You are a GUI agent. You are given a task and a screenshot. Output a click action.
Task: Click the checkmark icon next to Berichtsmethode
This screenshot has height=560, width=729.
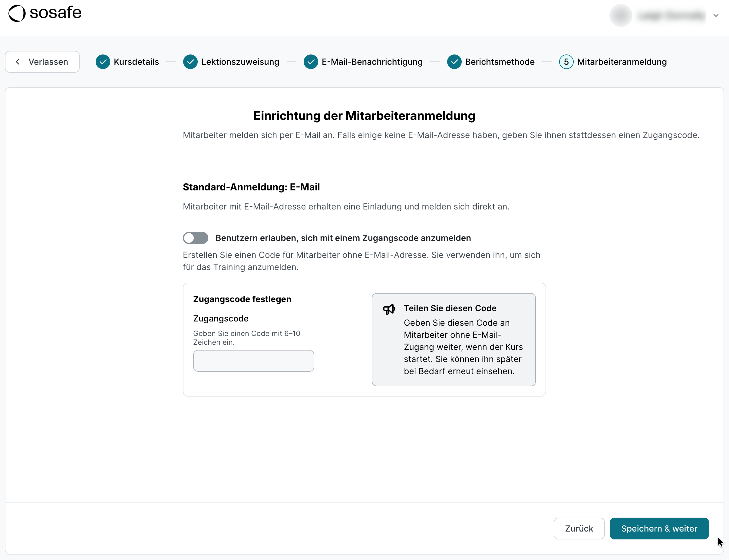454,62
